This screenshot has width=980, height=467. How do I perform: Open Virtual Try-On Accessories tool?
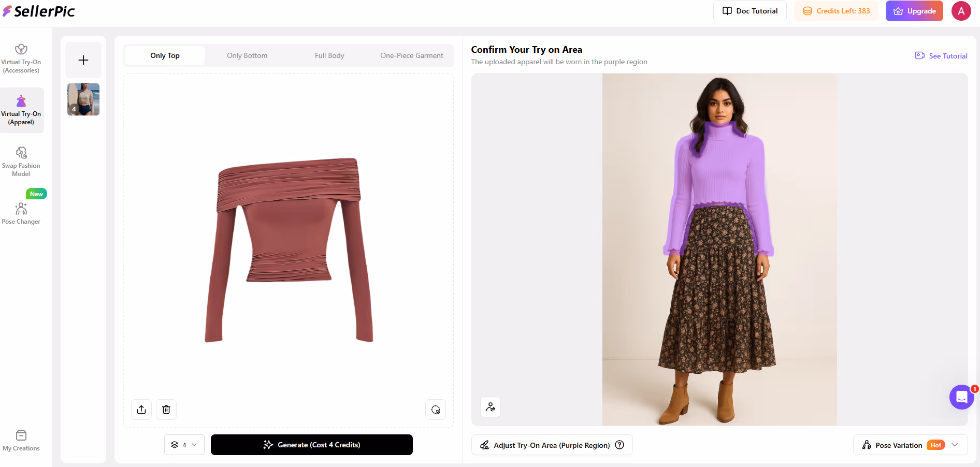21,59
